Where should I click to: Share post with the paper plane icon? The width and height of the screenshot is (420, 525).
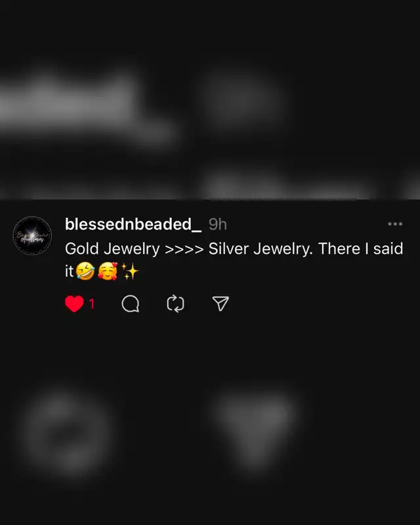pyautogui.click(x=220, y=303)
